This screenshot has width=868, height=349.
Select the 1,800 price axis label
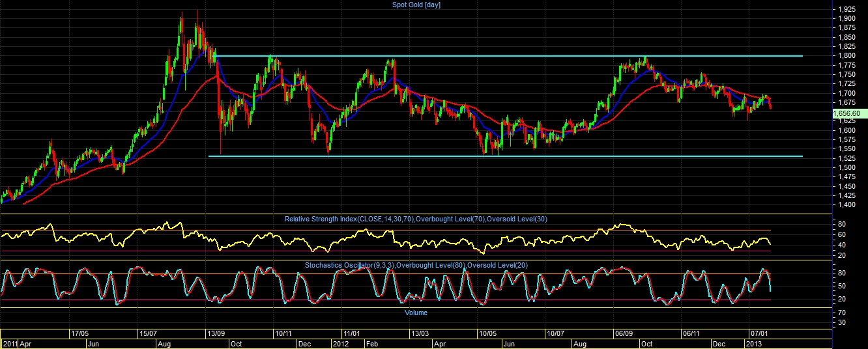pyautogui.click(x=847, y=56)
